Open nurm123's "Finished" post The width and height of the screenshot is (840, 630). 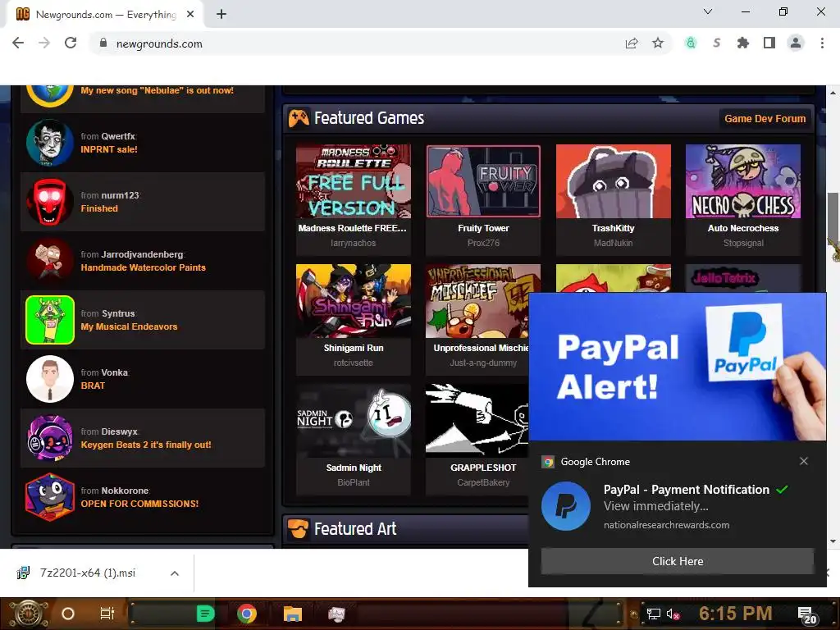99,208
